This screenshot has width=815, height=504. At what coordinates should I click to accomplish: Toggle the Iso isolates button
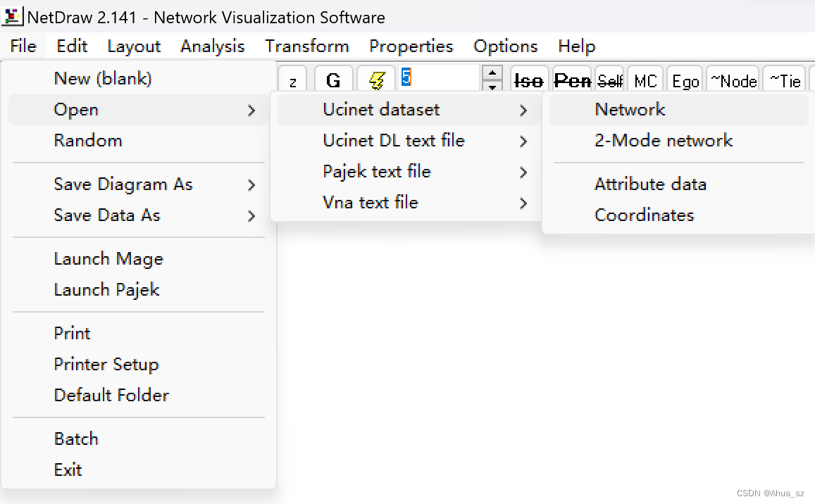[x=528, y=80]
